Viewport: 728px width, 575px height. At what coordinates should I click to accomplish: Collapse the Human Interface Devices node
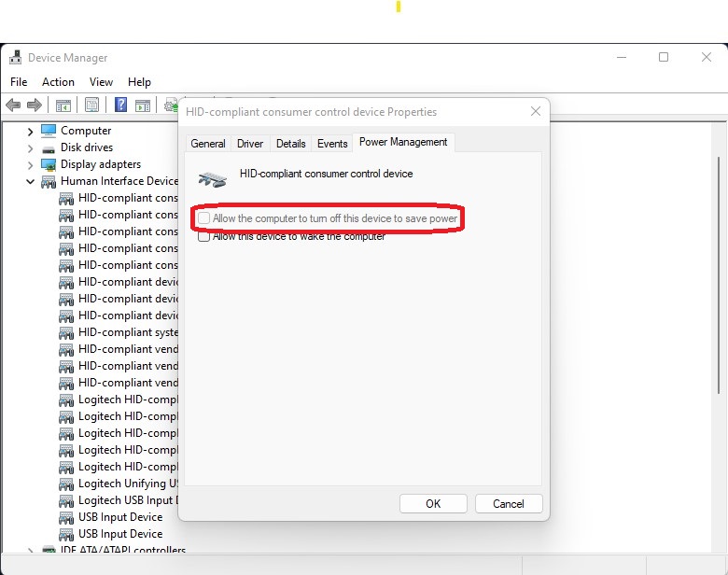tap(30, 182)
